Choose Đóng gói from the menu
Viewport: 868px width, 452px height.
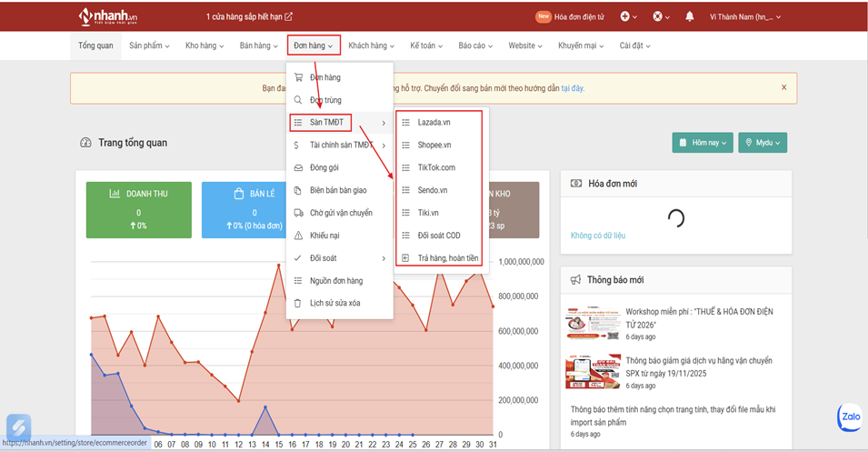tap(324, 168)
